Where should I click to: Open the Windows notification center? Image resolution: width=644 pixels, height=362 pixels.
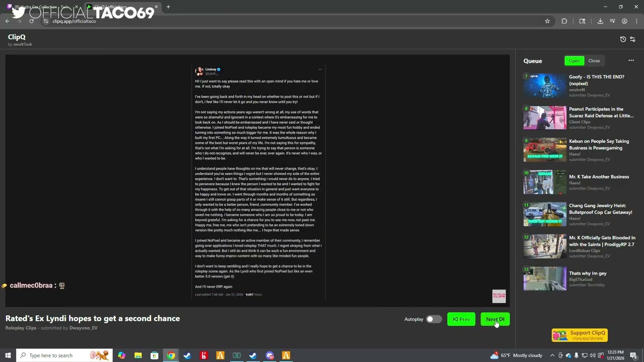pyautogui.click(x=635, y=355)
